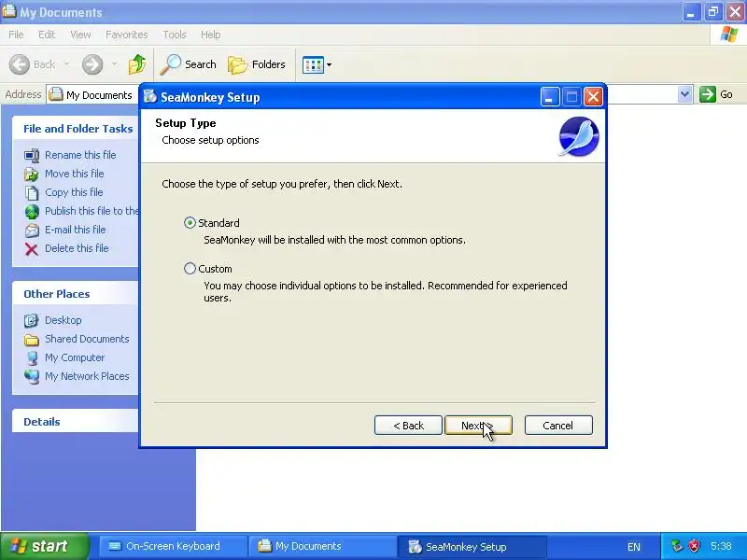Open the View menu in My Documents
This screenshot has width=747, height=560.
tap(80, 35)
